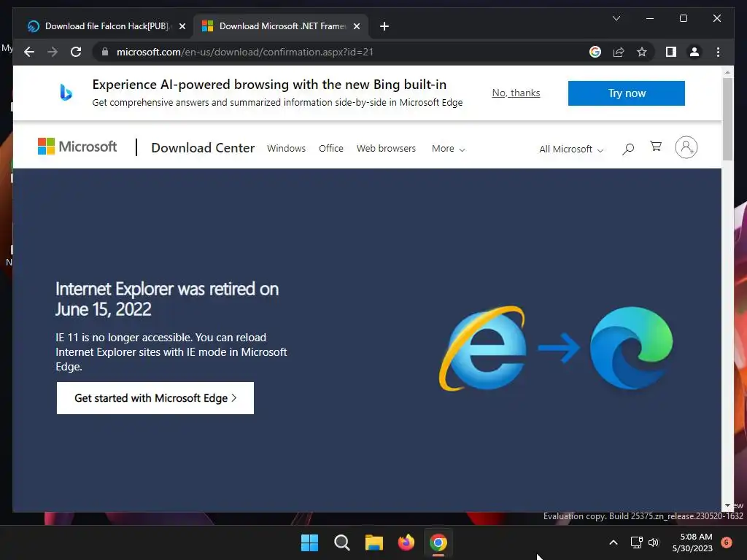This screenshot has width=747, height=560.
Task: Open the shopping cart icon
Action: click(656, 147)
